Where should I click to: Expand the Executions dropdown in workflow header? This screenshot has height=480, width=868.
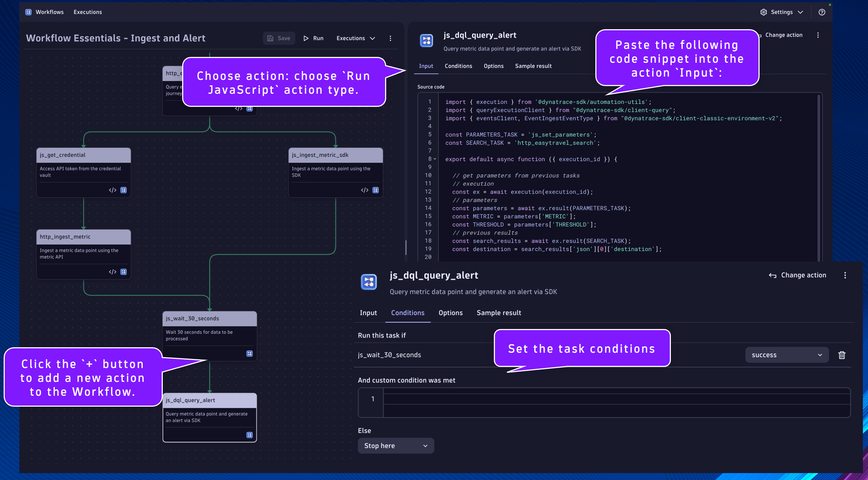(x=356, y=38)
